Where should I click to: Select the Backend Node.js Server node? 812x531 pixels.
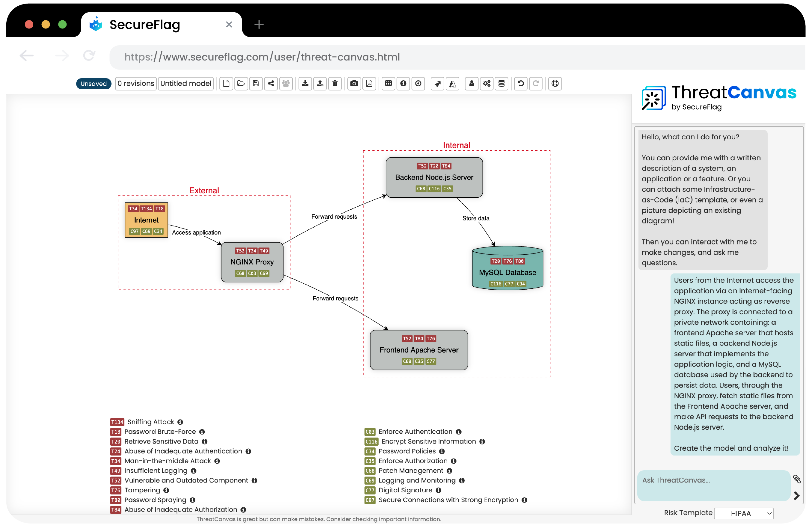point(434,177)
